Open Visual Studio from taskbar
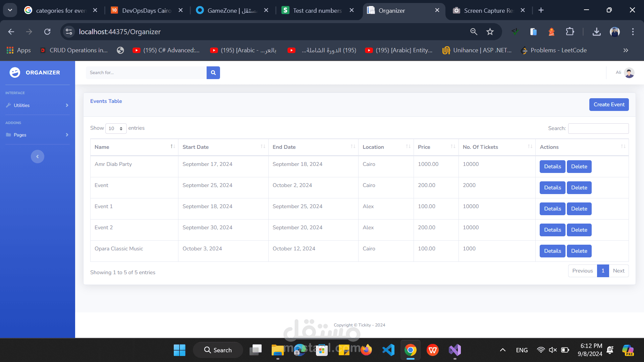The image size is (644, 362). click(x=455, y=350)
